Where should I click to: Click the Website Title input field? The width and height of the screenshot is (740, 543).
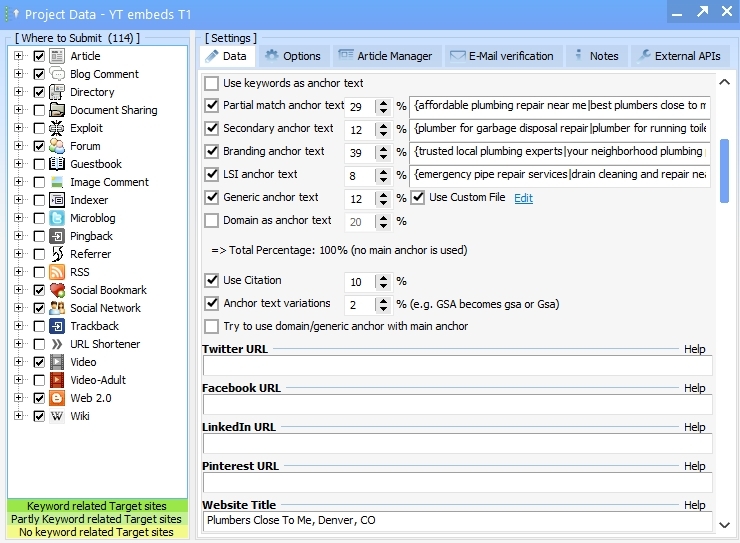coord(456,521)
